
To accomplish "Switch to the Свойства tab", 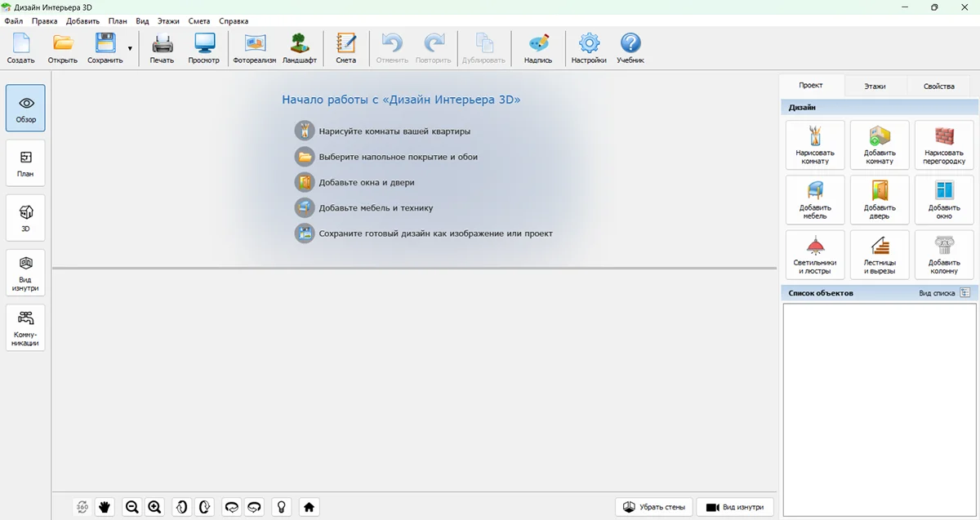I will pyautogui.click(x=938, y=86).
